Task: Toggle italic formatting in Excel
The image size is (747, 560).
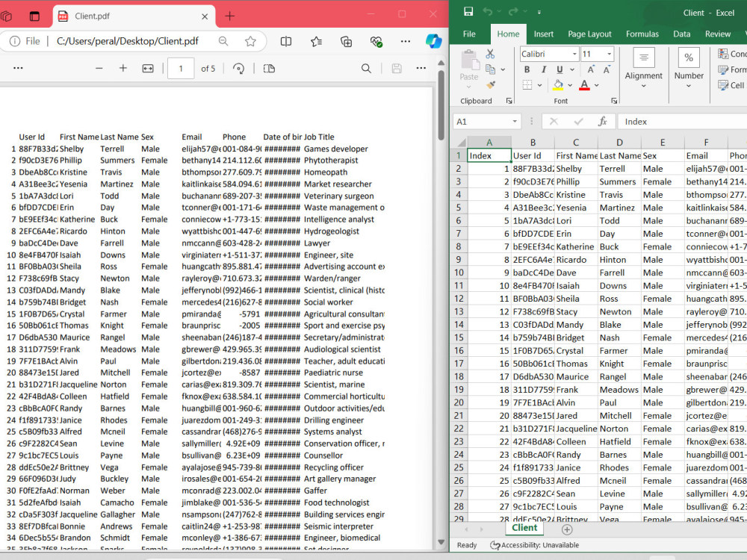Action: click(x=544, y=69)
